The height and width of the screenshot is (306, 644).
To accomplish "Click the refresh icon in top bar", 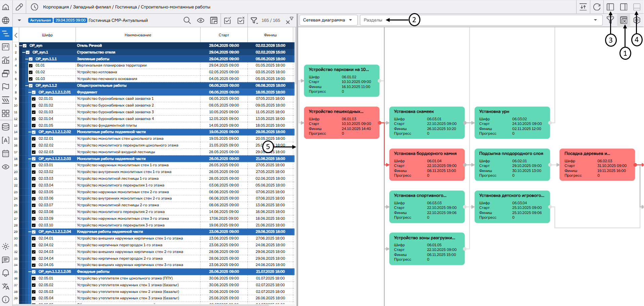I will tap(597, 7).
